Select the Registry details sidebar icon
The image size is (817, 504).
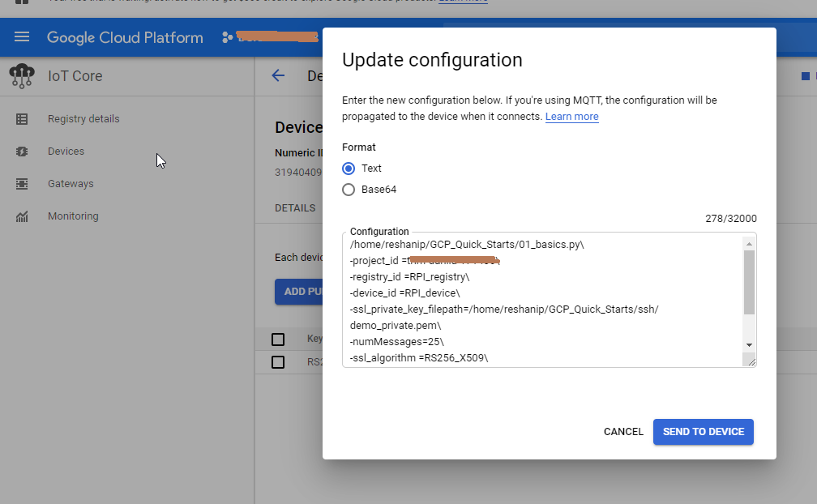(x=22, y=118)
